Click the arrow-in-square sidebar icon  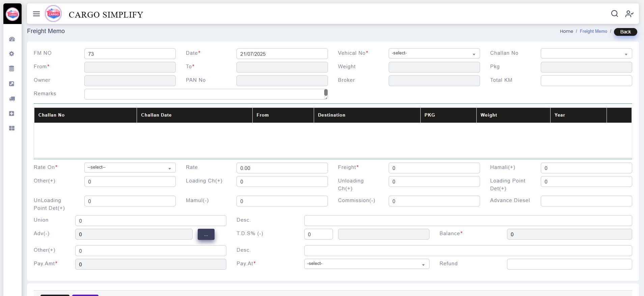click(x=12, y=84)
